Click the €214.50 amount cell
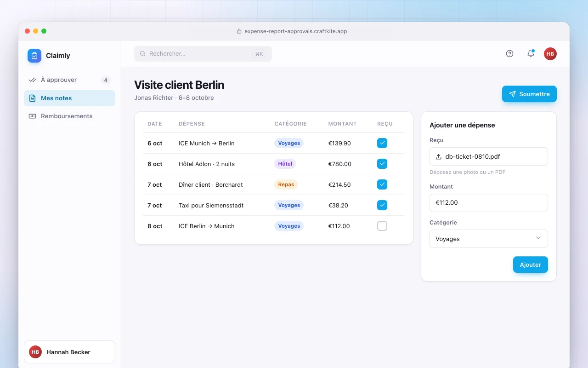This screenshot has width=588, height=368. click(339, 184)
